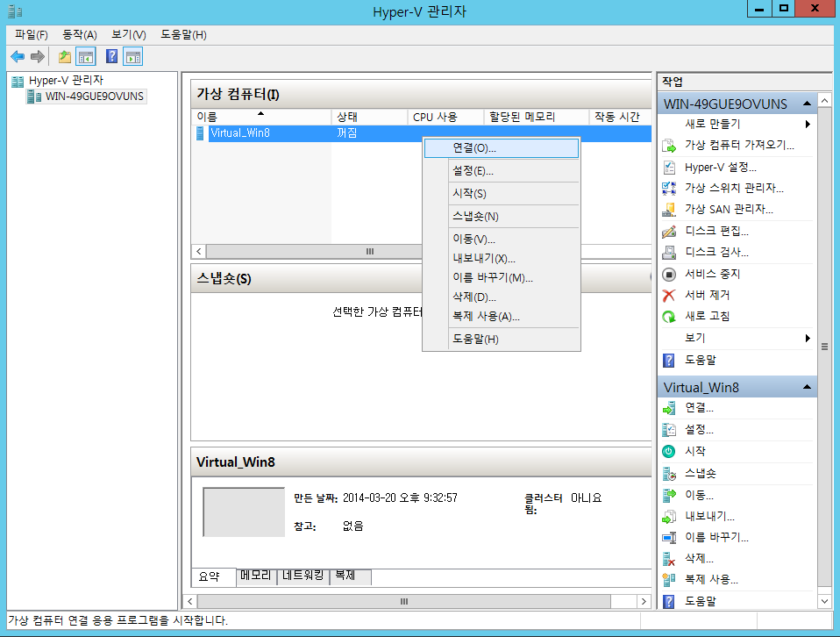Click the details pane scroll right arrow
The height and width of the screenshot is (637, 840).
(x=644, y=602)
